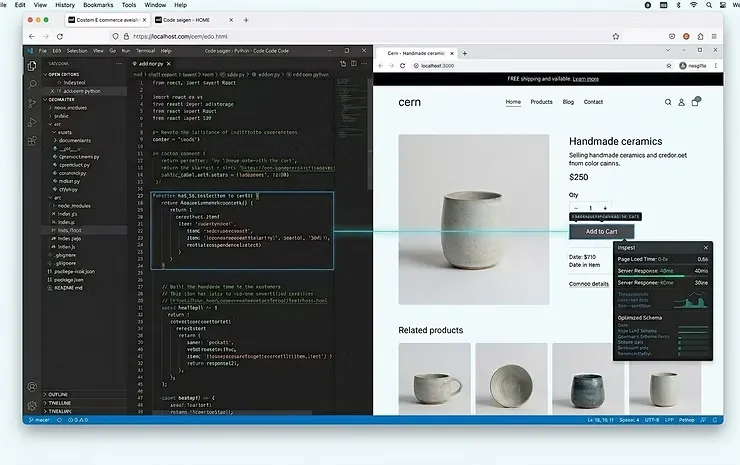Screen dimensions: 740x465
Task: Open the tab search chevron in the preview browser
Action: [667, 50]
